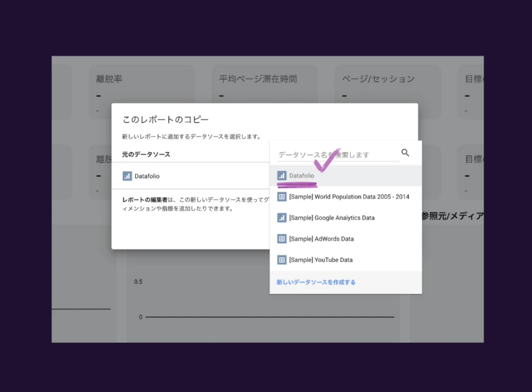Choose [Sample] Google Analytics Data
This screenshot has width=532, height=392.
(346, 218)
